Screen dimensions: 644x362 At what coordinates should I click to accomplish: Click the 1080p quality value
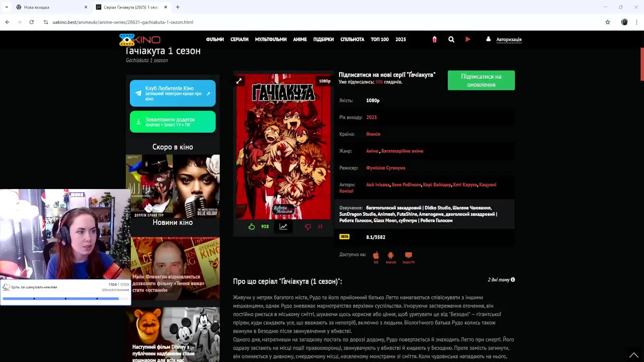coord(373,101)
